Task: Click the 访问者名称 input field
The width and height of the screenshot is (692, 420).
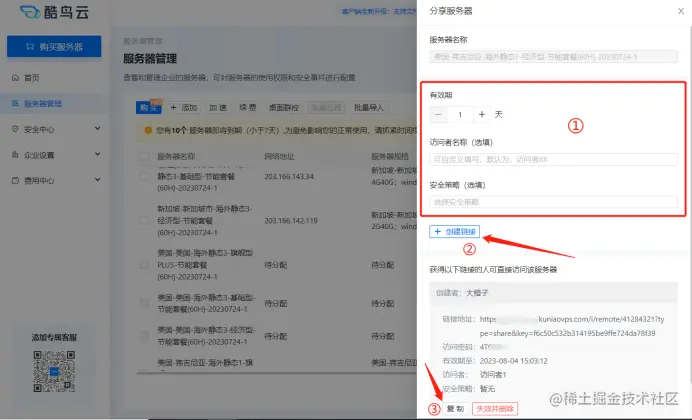Action: click(x=553, y=159)
